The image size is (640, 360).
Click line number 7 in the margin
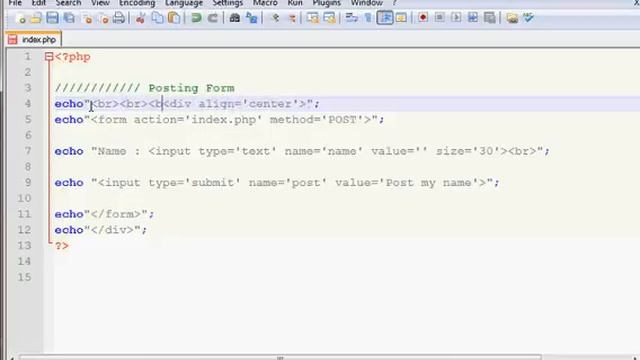(x=27, y=151)
